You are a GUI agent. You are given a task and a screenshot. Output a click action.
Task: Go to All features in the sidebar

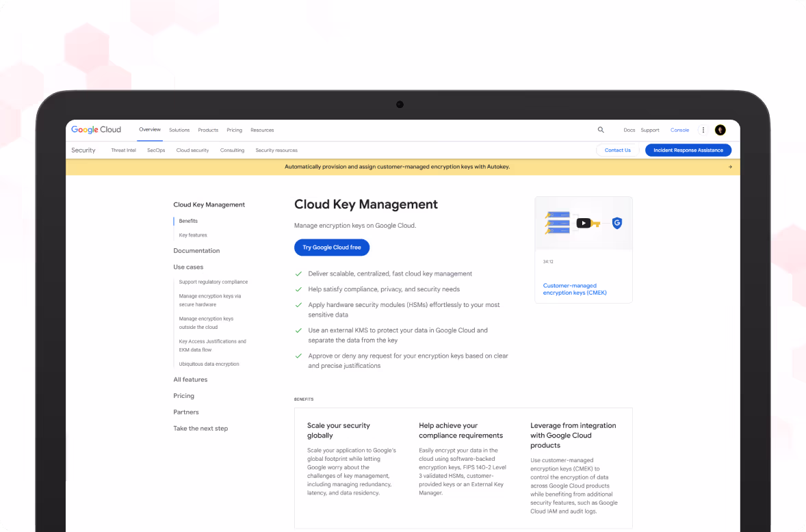click(190, 380)
